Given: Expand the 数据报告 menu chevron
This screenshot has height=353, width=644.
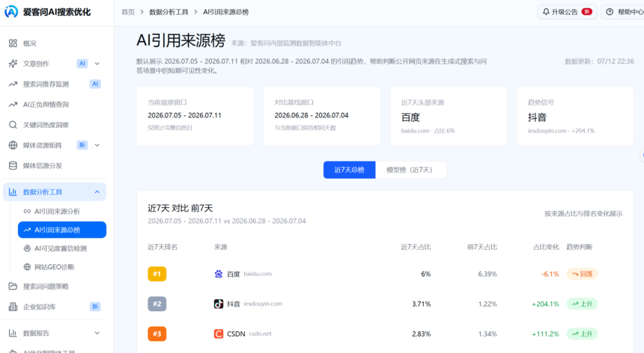Looking at the screenshot, I should pos(97,333).
